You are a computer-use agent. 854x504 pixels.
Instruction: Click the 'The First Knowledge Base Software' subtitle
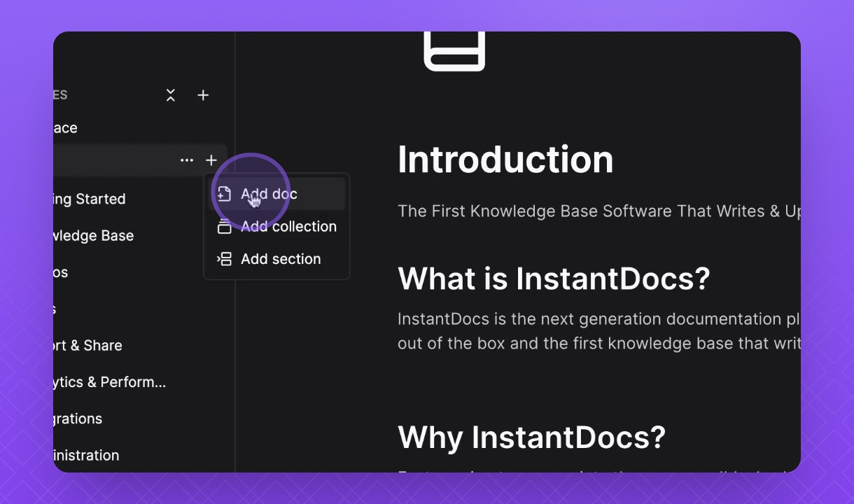(599, 211)
